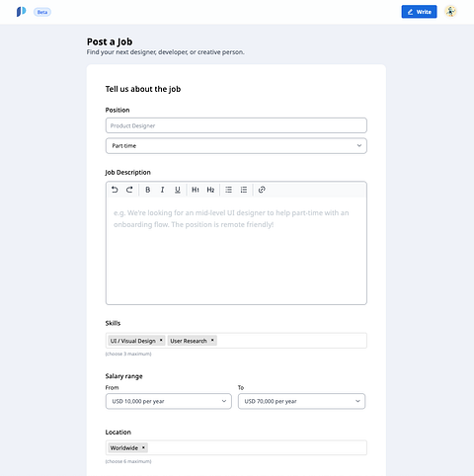
Task: Go to home via the site logo
Action: [21, 12]
